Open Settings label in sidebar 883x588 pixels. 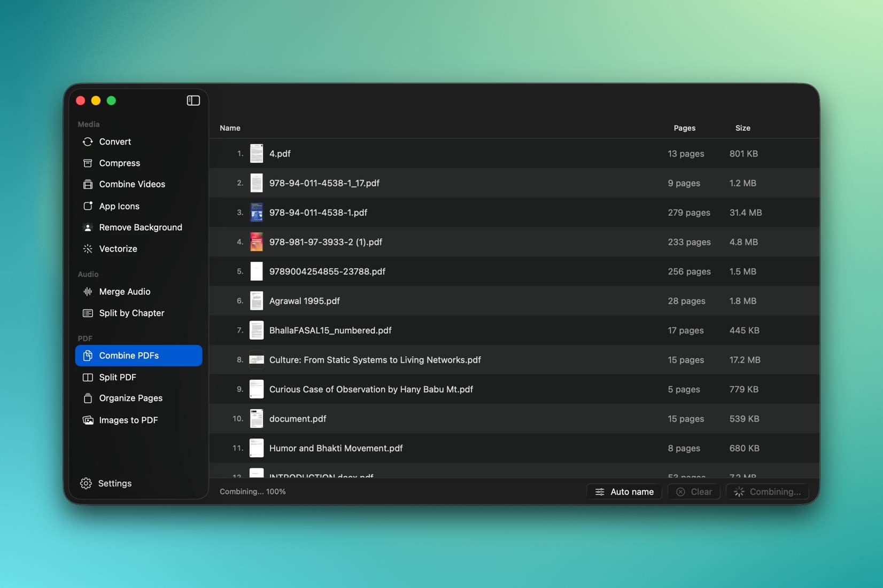(115, 483)
